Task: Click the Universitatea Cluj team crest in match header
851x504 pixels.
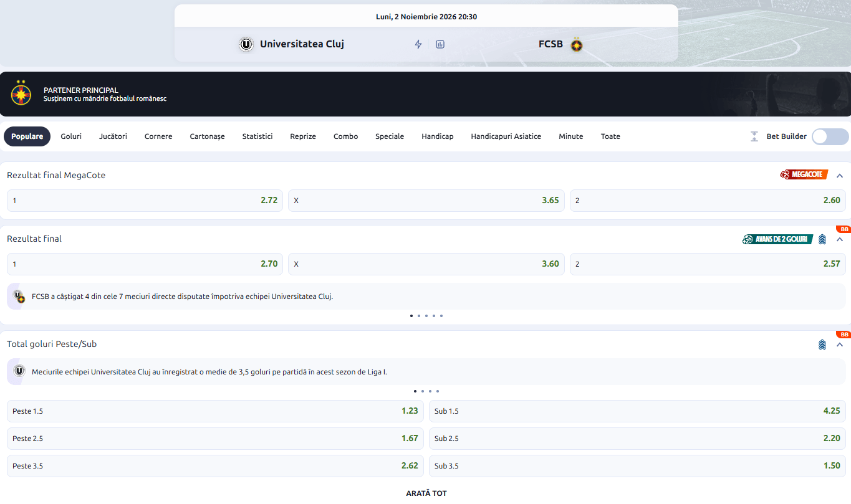Action: (x=246, y=44)
